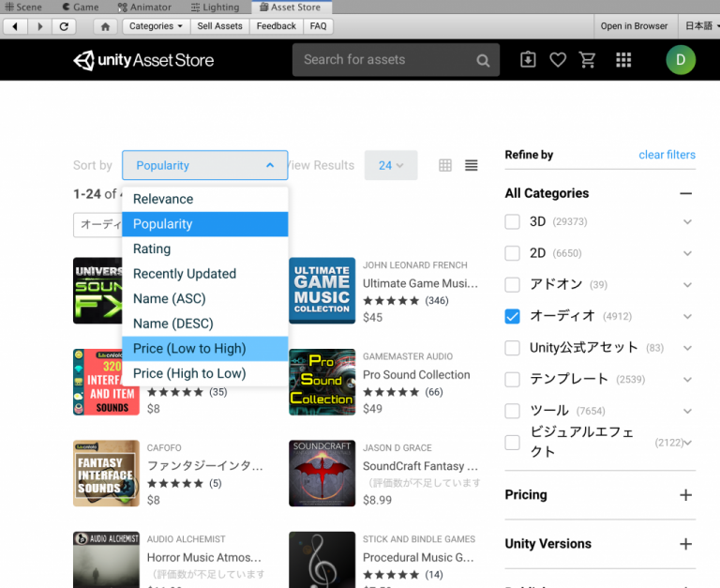Reload the Asset Store page
Screen dimensions: 720x588
tap(63, 26)
